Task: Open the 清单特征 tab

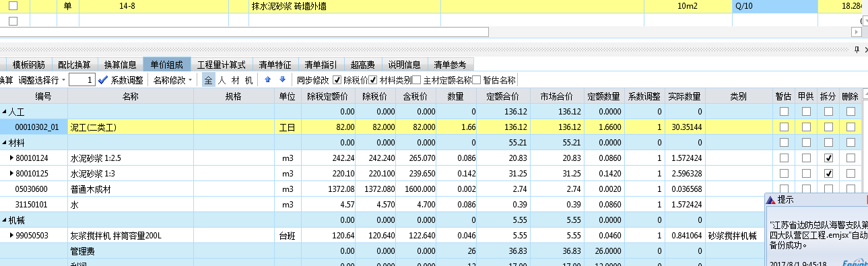Action: tap(275, 65)
